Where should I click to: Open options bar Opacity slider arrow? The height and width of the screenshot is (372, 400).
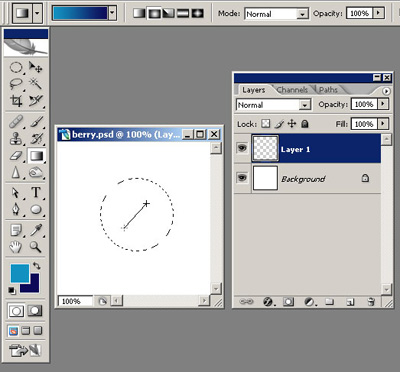[x=378, y=13]
